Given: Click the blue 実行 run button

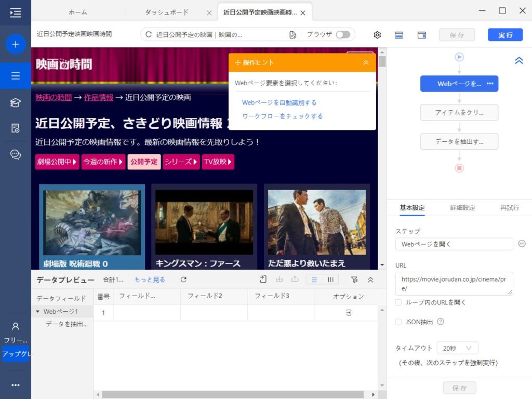Looking at the screenshot, I should coord(505,35).
